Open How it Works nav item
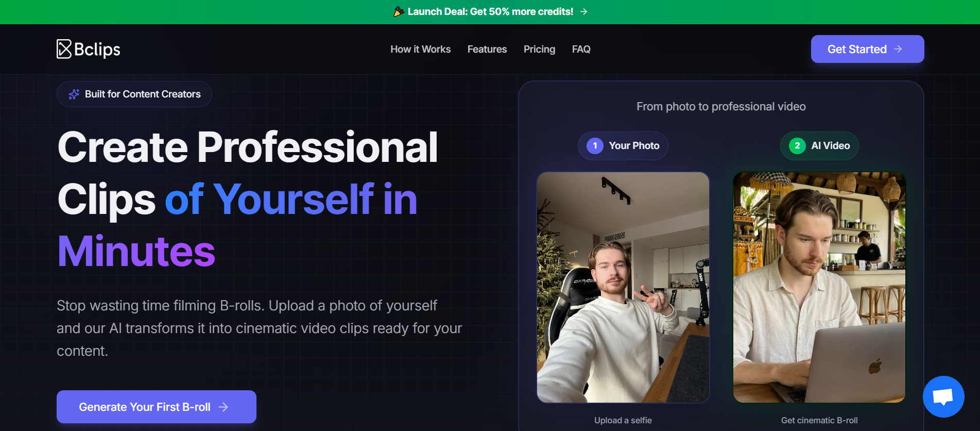This screenshot has height=431, width=980. tap(420, 49)
